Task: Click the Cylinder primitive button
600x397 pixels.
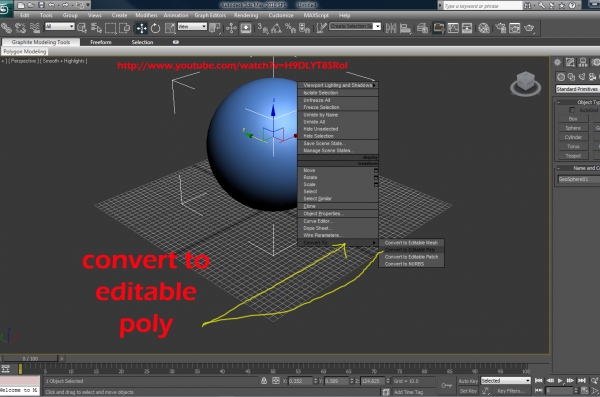Action: tap(573, 137)
